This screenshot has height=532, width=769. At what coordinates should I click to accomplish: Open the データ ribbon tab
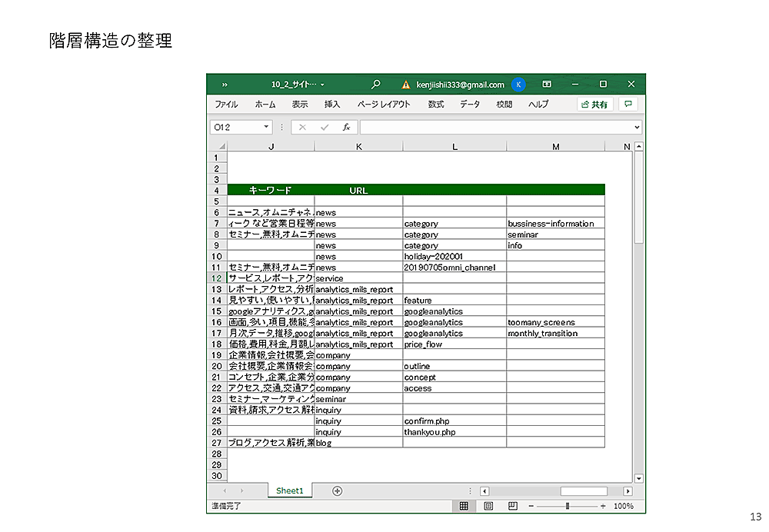(470, 105)
